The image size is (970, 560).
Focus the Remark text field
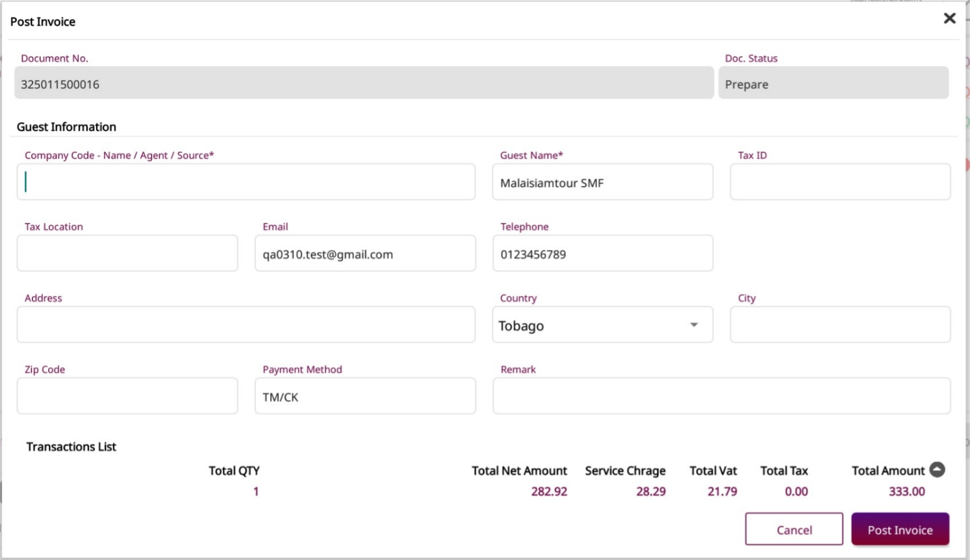pyautogui.click(x=721, y=396)
